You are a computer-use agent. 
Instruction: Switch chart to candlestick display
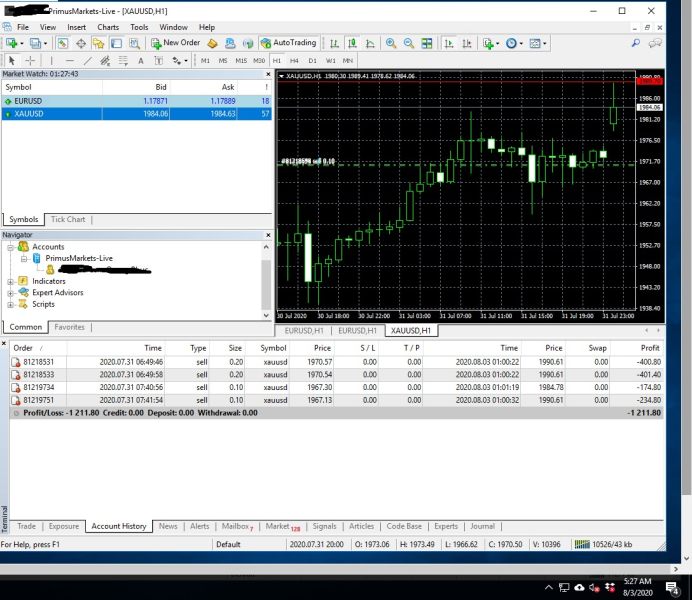click(x=350, y=43)
